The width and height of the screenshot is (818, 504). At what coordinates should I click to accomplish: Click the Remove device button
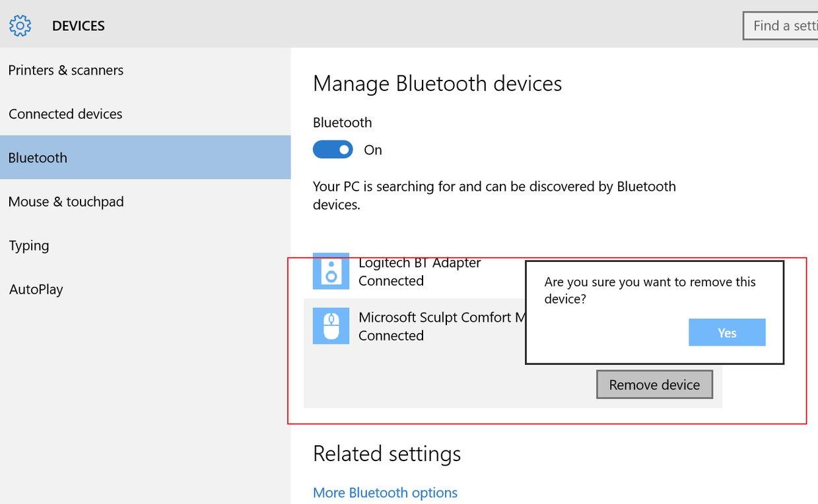(654, 385)
